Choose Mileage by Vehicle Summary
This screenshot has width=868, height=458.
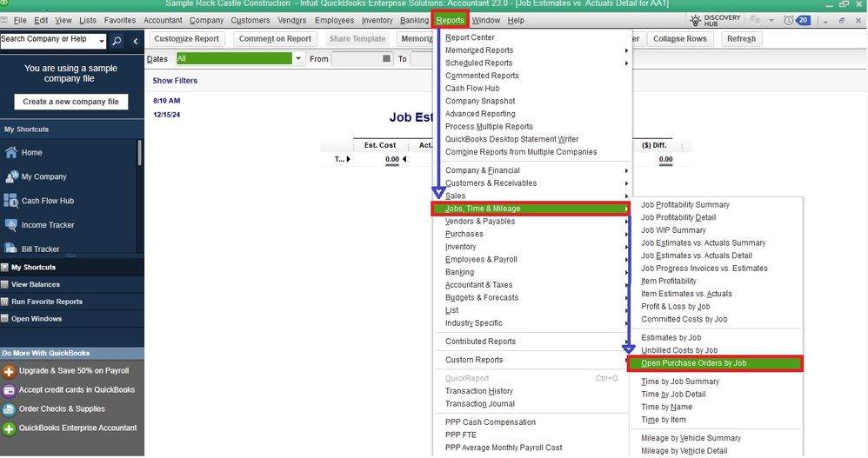pos(691,438)
